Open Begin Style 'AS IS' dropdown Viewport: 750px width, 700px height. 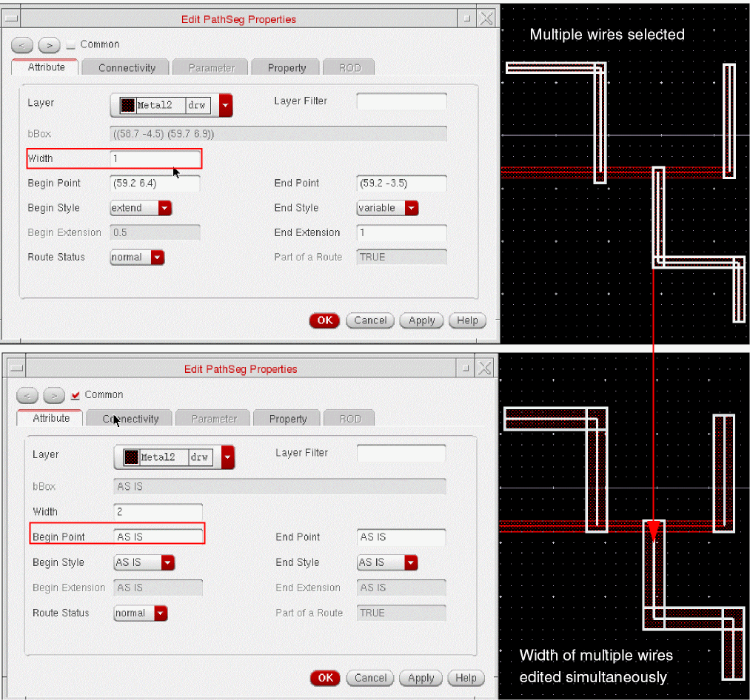click(x=167, y=563)
